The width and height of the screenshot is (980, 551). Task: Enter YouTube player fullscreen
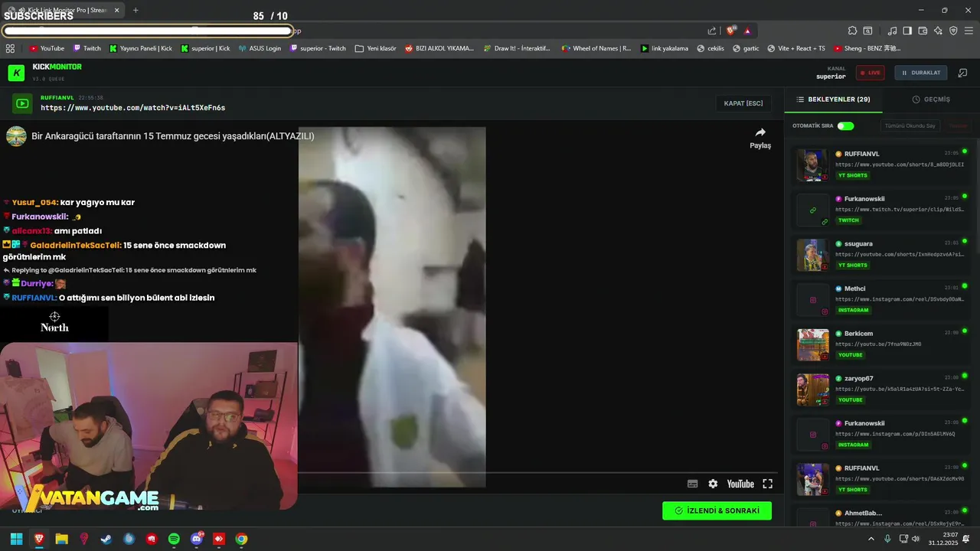pos(767,484)
